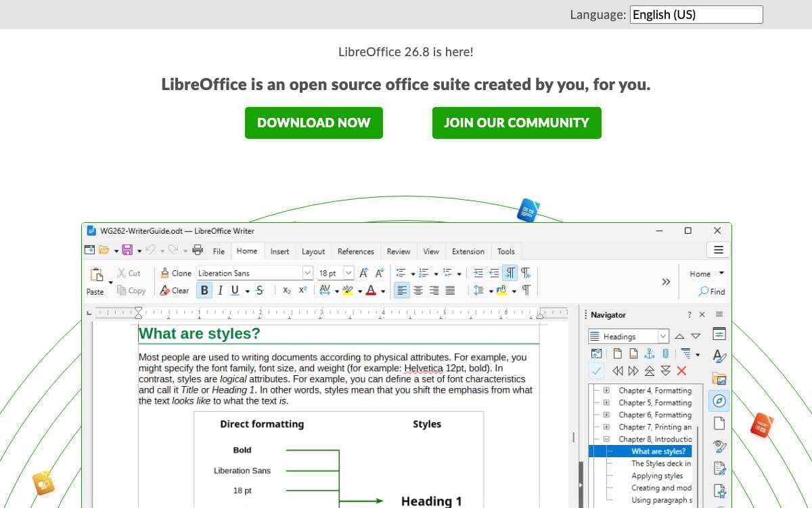The image size is (812, 508).
Task: Open the Properties deck in sidebar
Action: (719, 334)
